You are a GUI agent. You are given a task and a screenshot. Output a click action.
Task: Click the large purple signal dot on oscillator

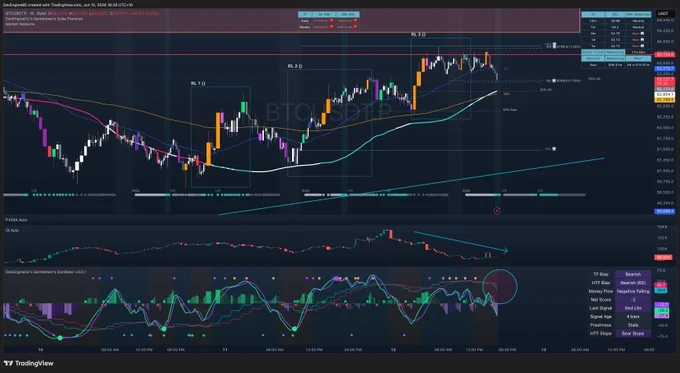tap(336, 279)
